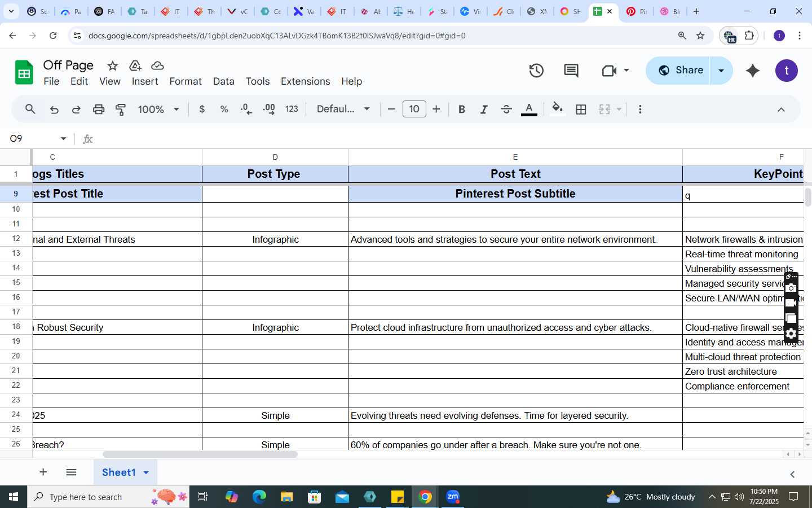
Task: Open the Sheet1 tab dropdown arrow
Action: (146, 472)
